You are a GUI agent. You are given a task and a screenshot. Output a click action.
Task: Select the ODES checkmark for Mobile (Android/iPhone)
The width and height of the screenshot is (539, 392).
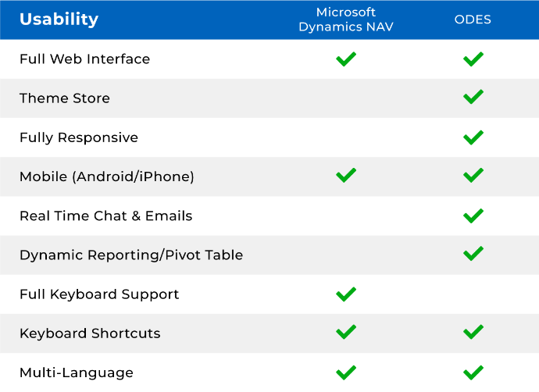click(473, 175)
